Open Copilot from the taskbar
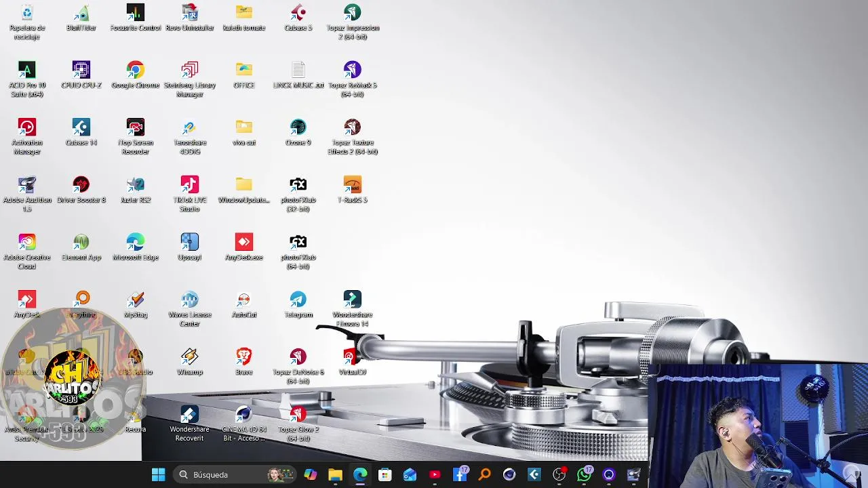This screenshot has width=868, height=488. click(x=311, y=474)
